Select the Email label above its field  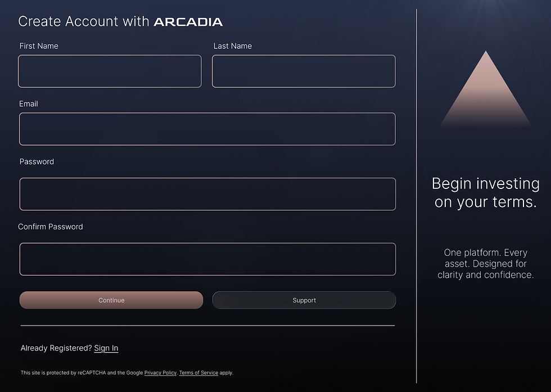pos(29,103)
